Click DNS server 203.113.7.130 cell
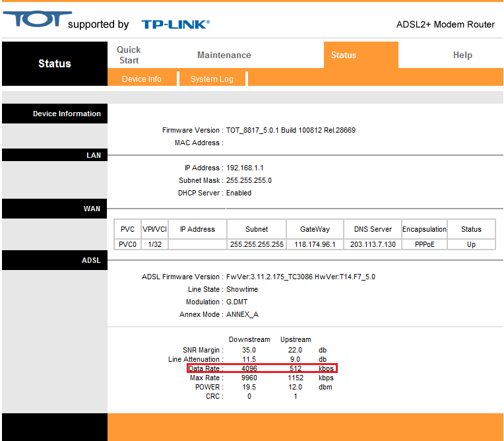The image size is (504, 441). [x=373, y=244]
